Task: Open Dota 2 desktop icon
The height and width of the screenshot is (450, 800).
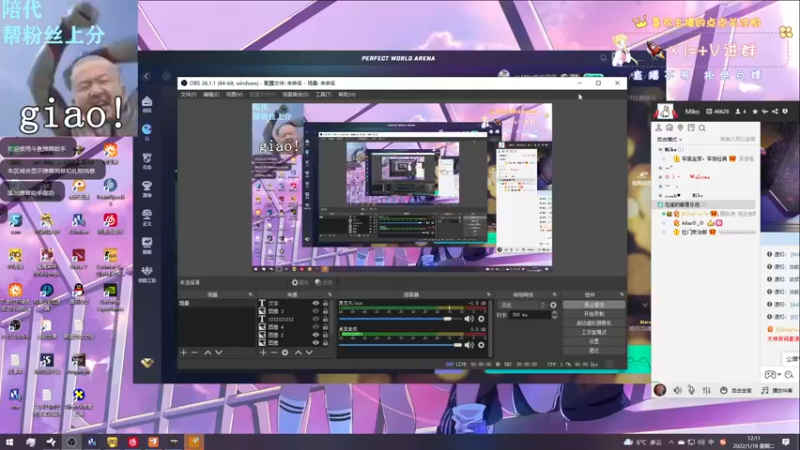Action: click(79, 258)
